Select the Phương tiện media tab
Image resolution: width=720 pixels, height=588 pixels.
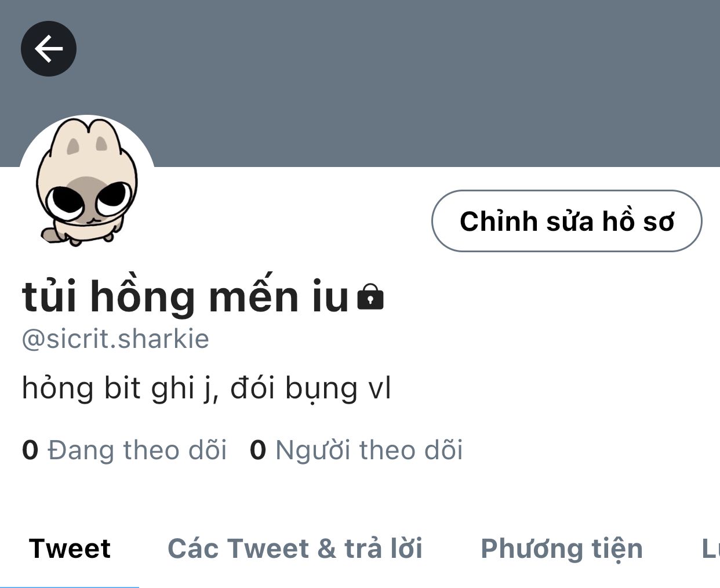tap(562, 549)
